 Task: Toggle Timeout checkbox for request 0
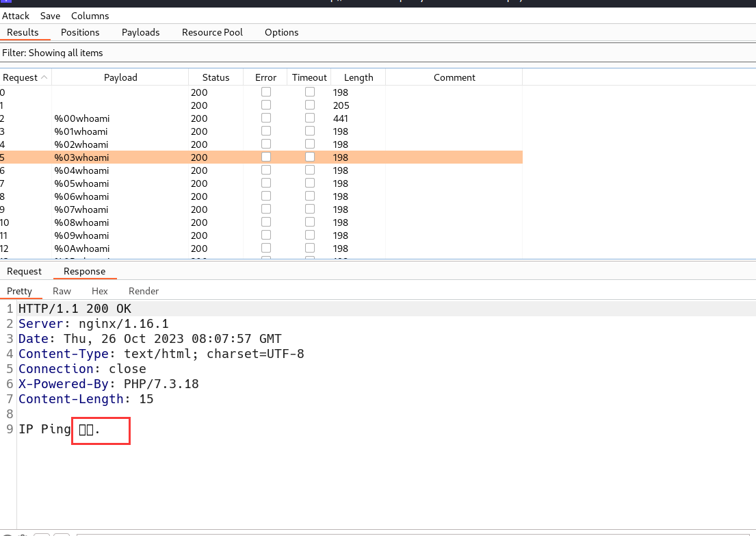pos(310,92)
